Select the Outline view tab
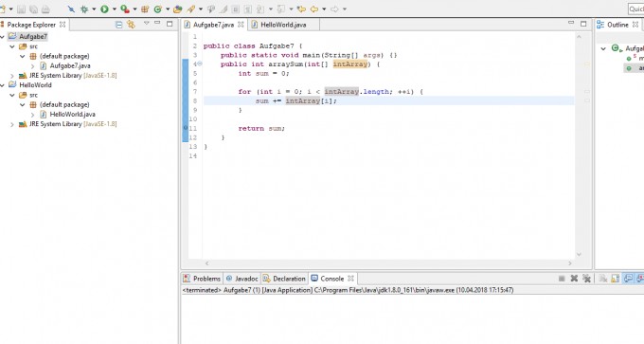This screenshot has width=644, height=344. click(617, 25)
